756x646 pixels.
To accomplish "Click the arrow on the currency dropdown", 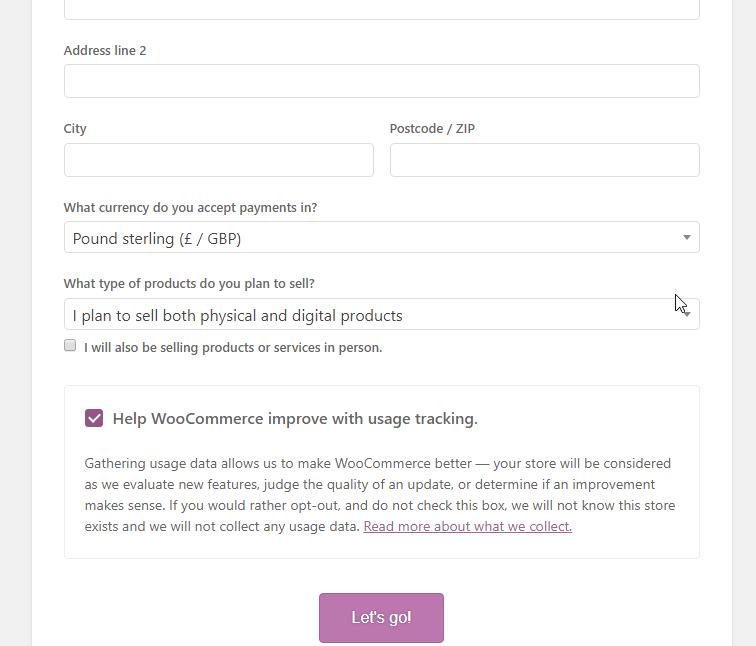I will 687,237.
